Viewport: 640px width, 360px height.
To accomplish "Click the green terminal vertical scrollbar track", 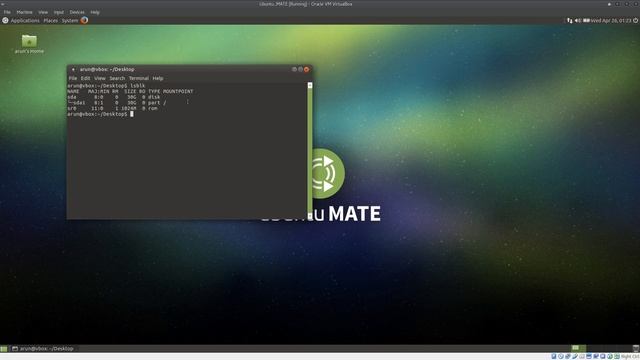I will 310,150.
